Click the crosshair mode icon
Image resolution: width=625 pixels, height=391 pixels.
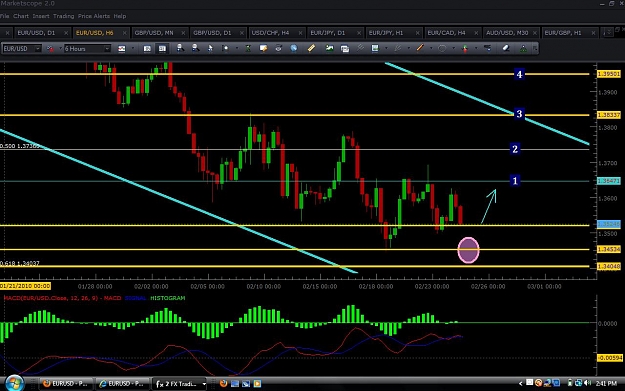tap(225, 48)
